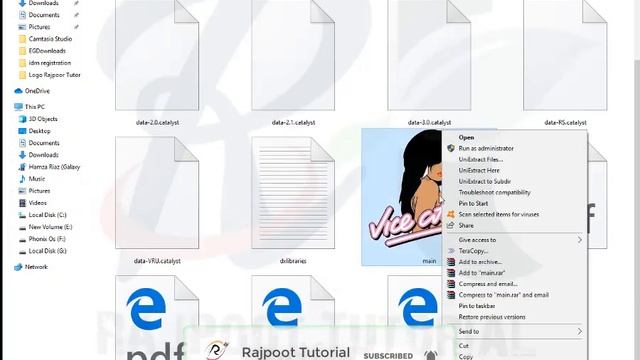Choose UniExtract to Subdir
Viewport: 640px width, 360px height.
[485, 182]
